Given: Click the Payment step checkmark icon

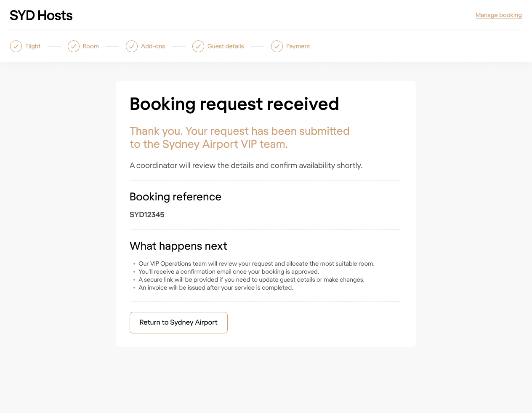Looking at the screenshot, I should tap(277, 46).
